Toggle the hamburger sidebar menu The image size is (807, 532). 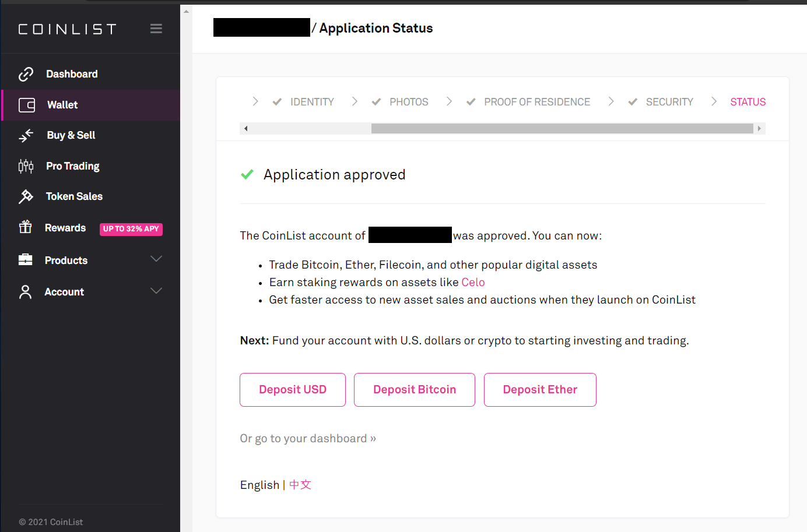click(x=156, y=29)
